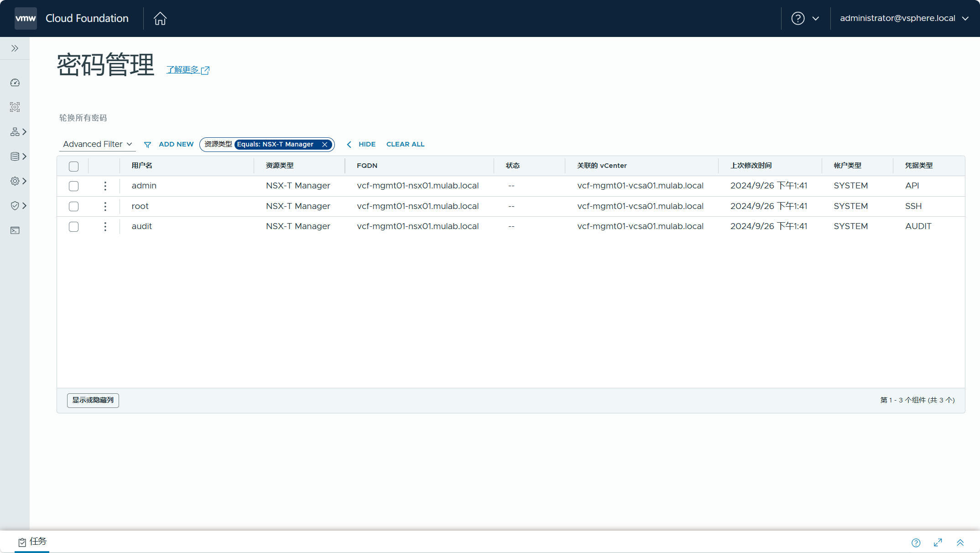Open the audit row actions menu

[105, 227]
